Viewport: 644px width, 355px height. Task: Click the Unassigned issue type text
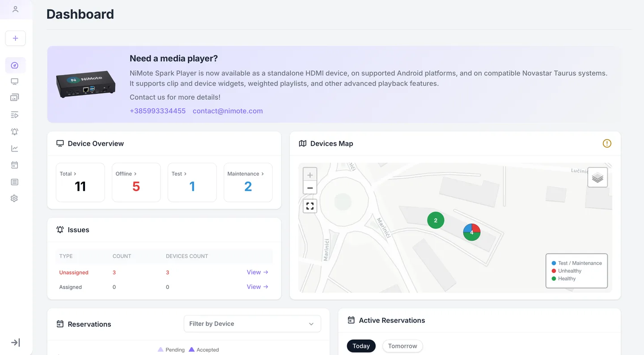coord(74,273)
